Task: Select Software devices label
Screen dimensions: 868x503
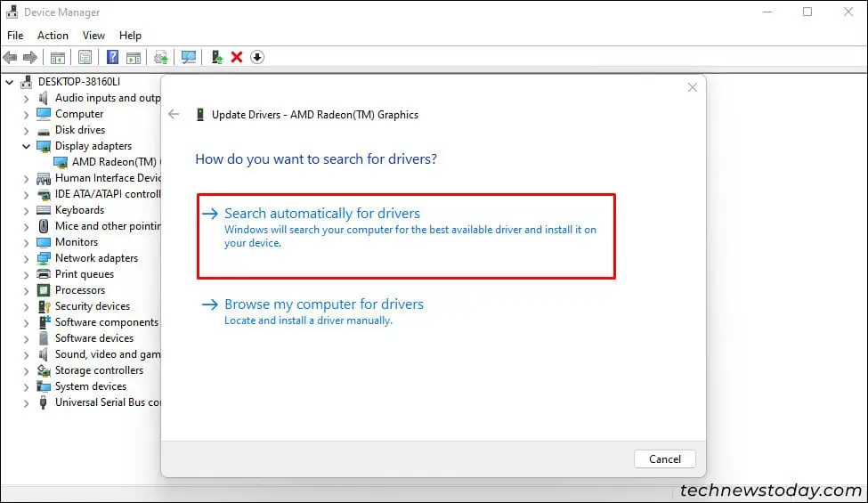Action: click(94, 338)
